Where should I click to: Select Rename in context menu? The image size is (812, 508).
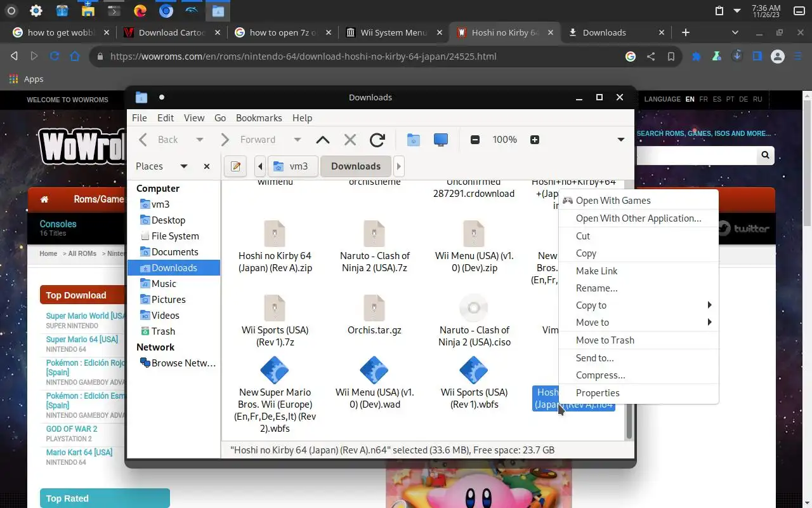tap(638, 288)
